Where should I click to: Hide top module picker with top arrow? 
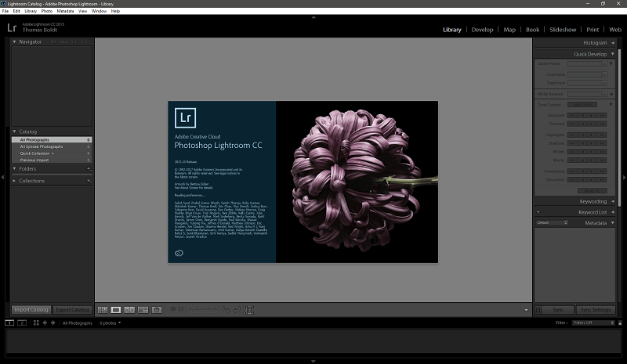313,17
